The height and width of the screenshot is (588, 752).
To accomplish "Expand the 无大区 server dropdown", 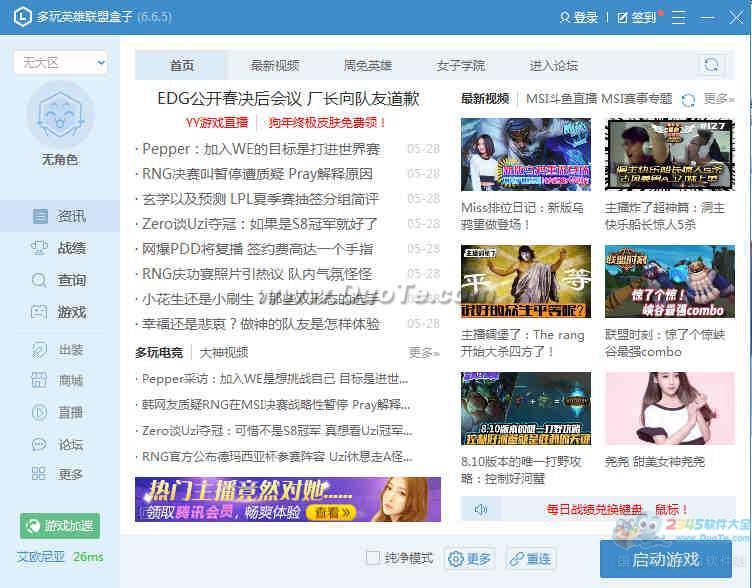I will click(60, 62).
